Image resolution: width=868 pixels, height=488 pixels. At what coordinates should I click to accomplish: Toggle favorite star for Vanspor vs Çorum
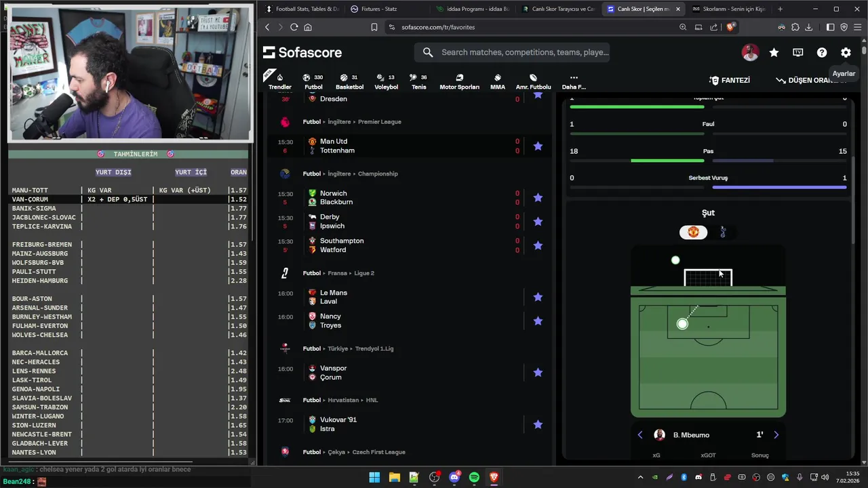coord(538,372)
